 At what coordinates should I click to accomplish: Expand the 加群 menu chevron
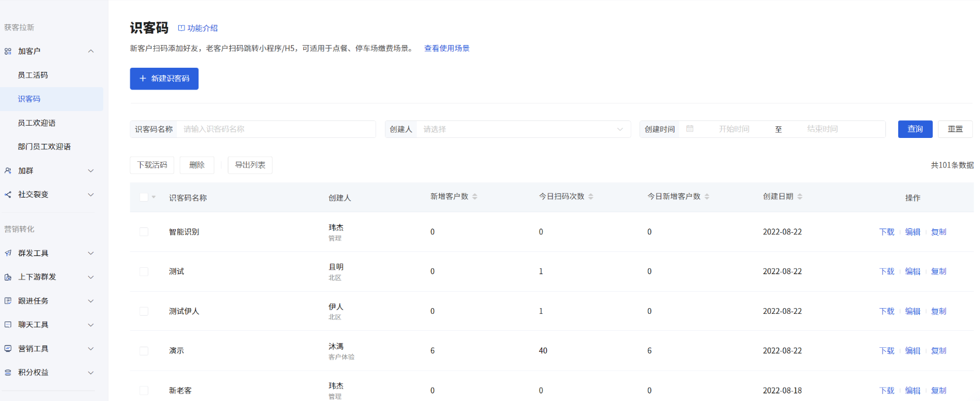91,171
